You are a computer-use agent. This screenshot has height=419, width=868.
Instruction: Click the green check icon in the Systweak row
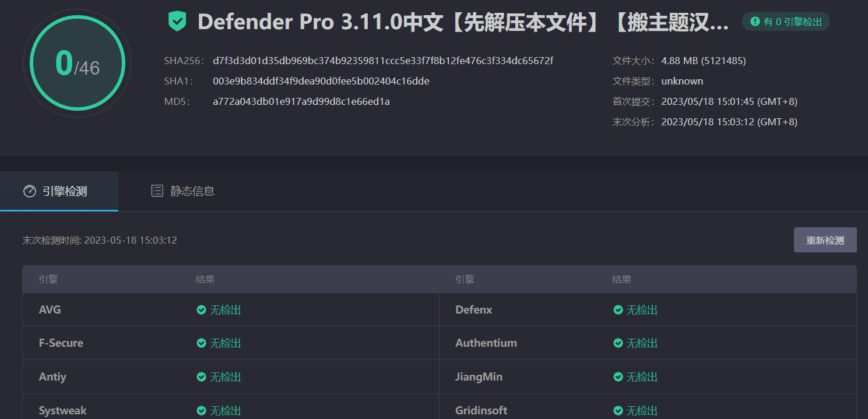click(x=201, y=411)
